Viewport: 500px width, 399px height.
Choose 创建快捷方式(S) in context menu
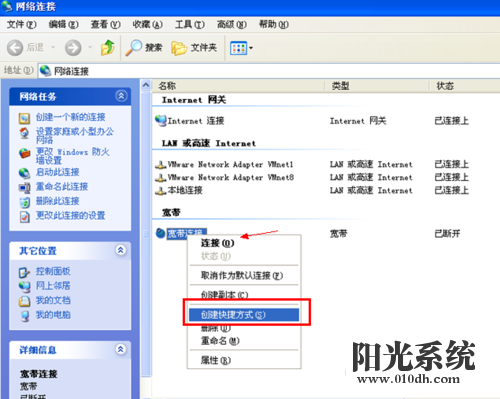tap(244, 315)
